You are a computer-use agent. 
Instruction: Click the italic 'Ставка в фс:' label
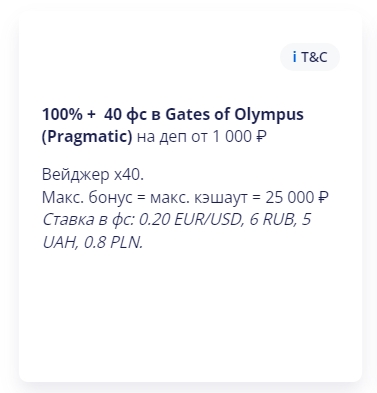88,220
